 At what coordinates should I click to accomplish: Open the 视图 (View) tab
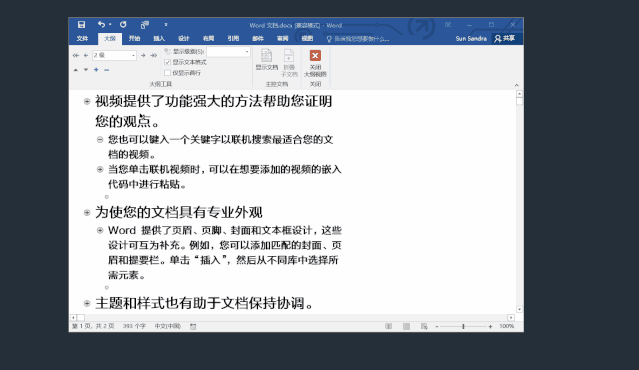[307, 38]
